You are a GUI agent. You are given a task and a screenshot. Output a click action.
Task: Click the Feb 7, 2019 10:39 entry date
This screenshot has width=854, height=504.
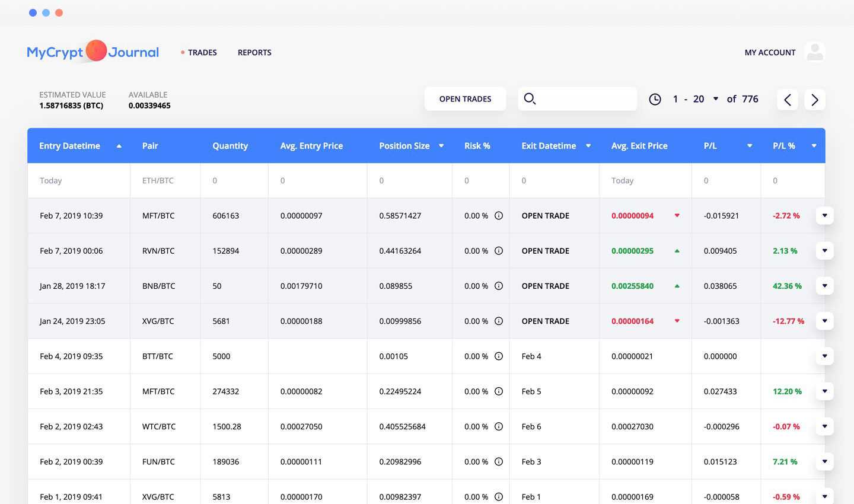pos(71,216)
